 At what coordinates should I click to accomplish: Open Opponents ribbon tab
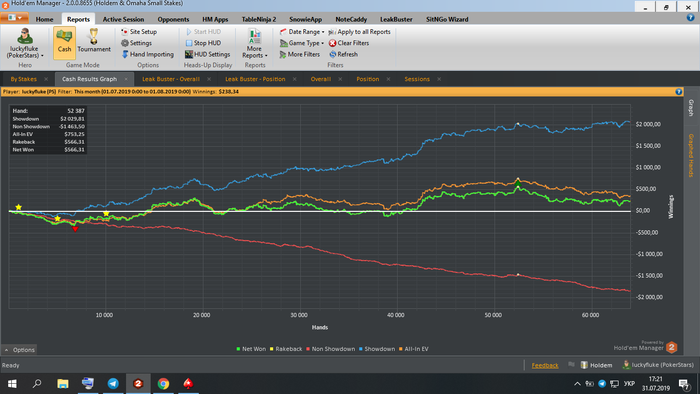click(x=173, y=19)
